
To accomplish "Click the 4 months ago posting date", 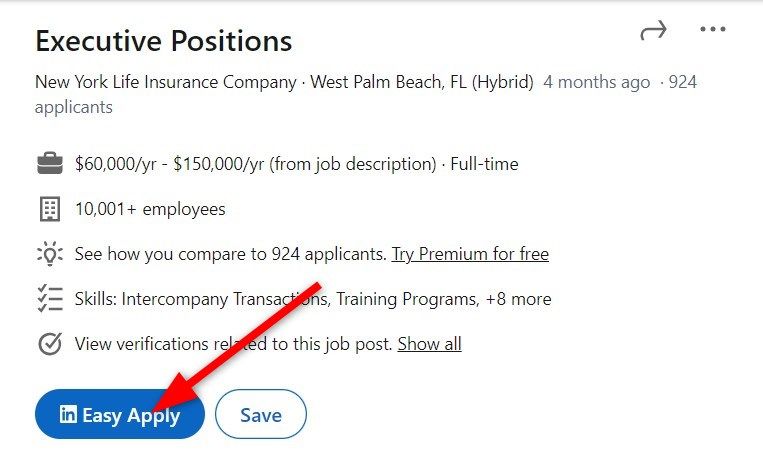I will [597, 82].
